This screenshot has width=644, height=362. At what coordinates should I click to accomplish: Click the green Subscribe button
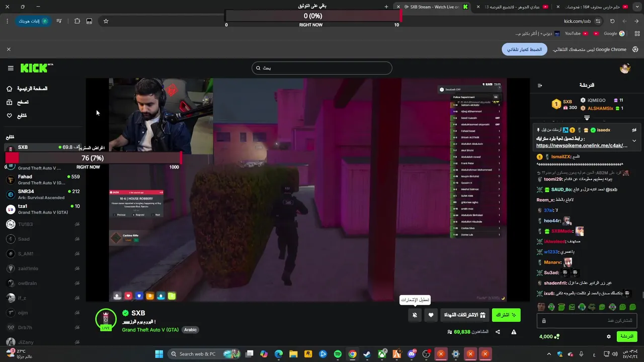click(x=506, y=315)
